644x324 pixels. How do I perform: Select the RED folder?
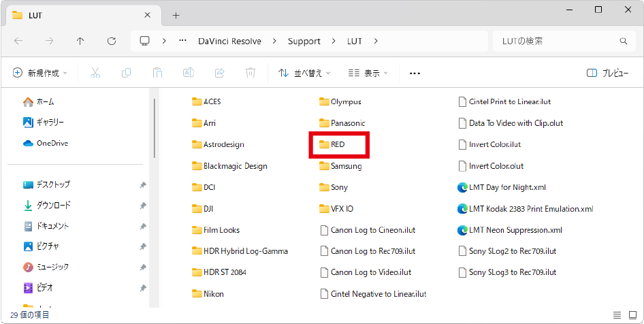point(339,145)
